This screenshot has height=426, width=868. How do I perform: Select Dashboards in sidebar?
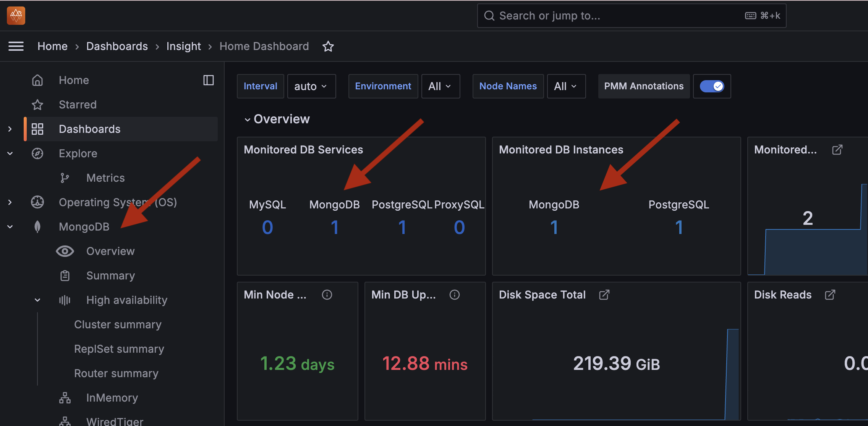(x=89, y=129)
